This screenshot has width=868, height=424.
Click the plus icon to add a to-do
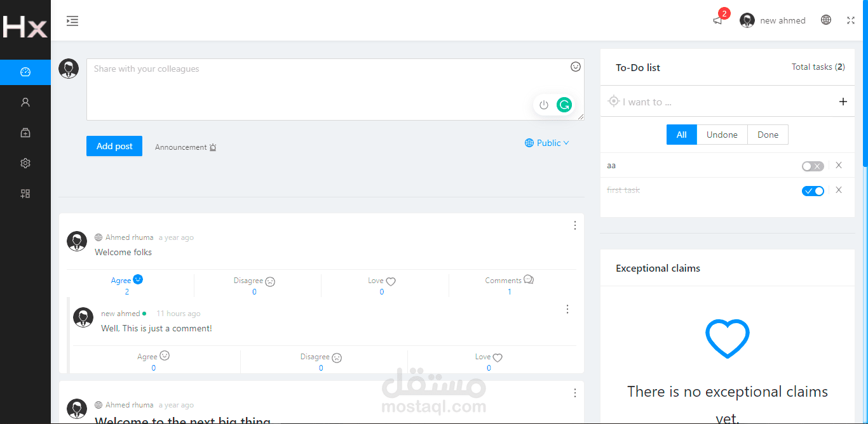pyautogui.click(x=843, y=102)
